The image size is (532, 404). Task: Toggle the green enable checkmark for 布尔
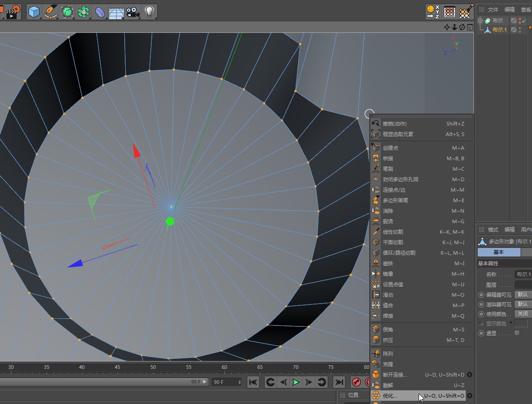pyautogui.click(x=525, y=21)
